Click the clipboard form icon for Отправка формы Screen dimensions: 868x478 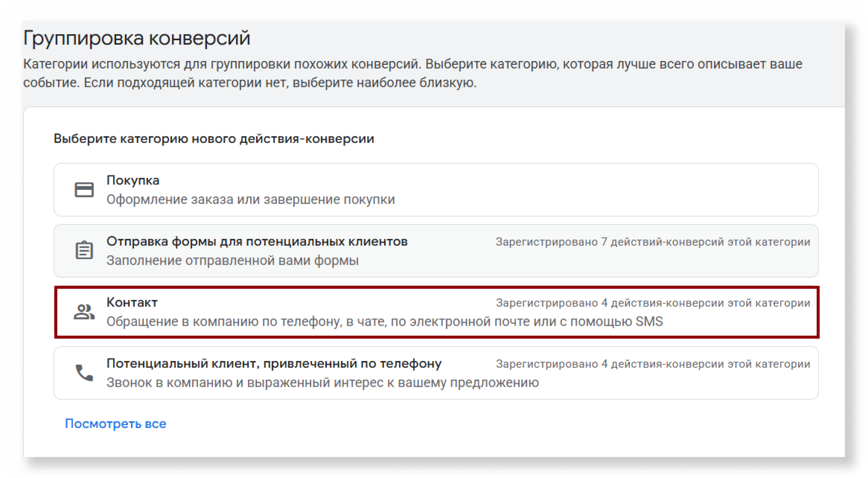(x=84, y=250)
